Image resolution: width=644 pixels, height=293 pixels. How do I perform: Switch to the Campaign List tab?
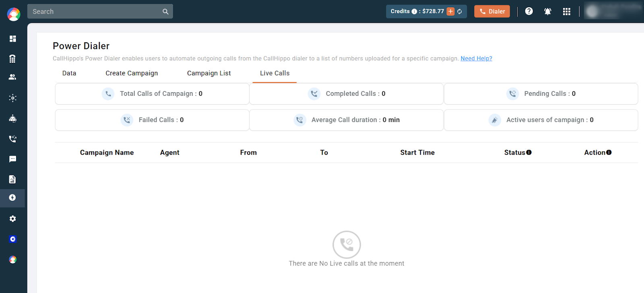point(209,73)
